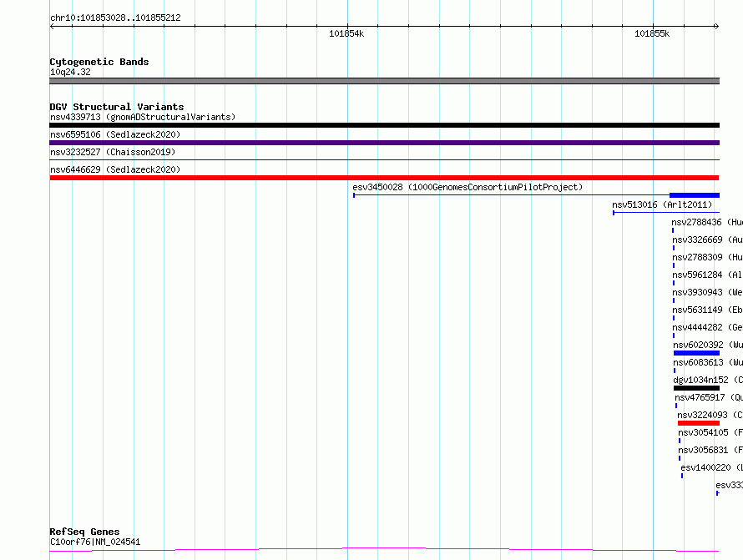The height and width of the screenshot is (560, 743).
Task: Select the red bar under nsv3224093
Action: [x=699, y=423]
